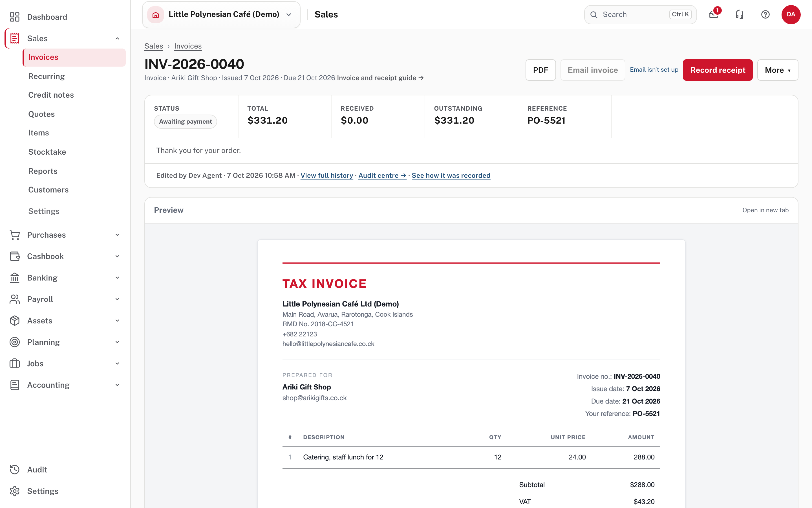Collapse the Sales section chevron
The width and height of the screenshot is (812, 508).
(x=117, y=38)
